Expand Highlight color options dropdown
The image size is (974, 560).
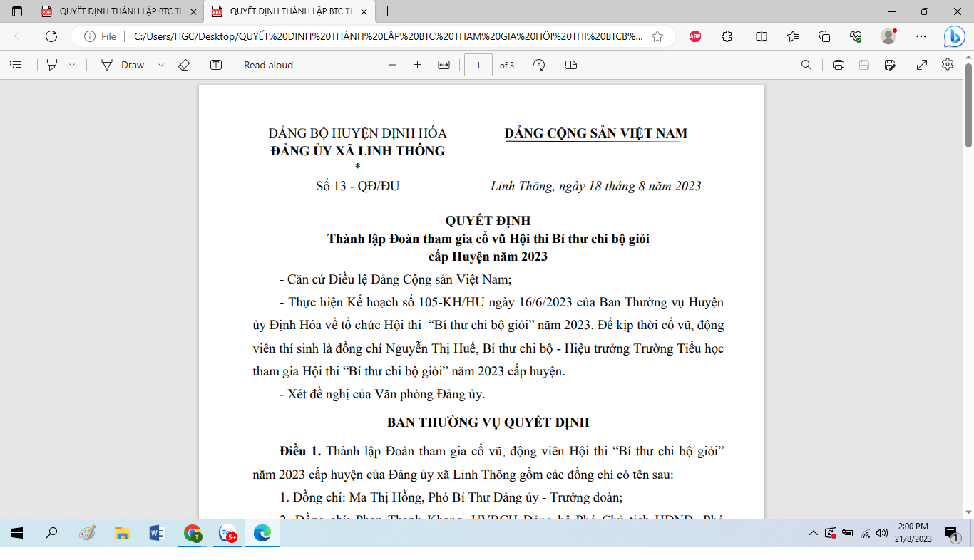click(x=72, y=65)
